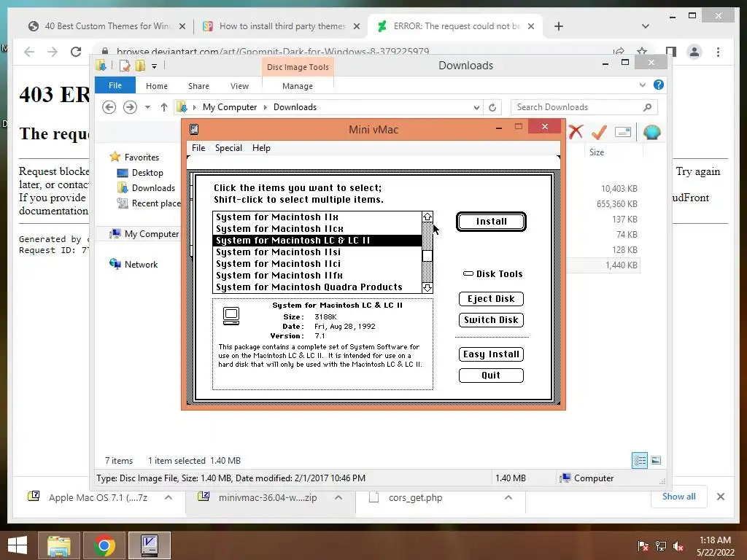Choose Easy Install button

[491, 354]
